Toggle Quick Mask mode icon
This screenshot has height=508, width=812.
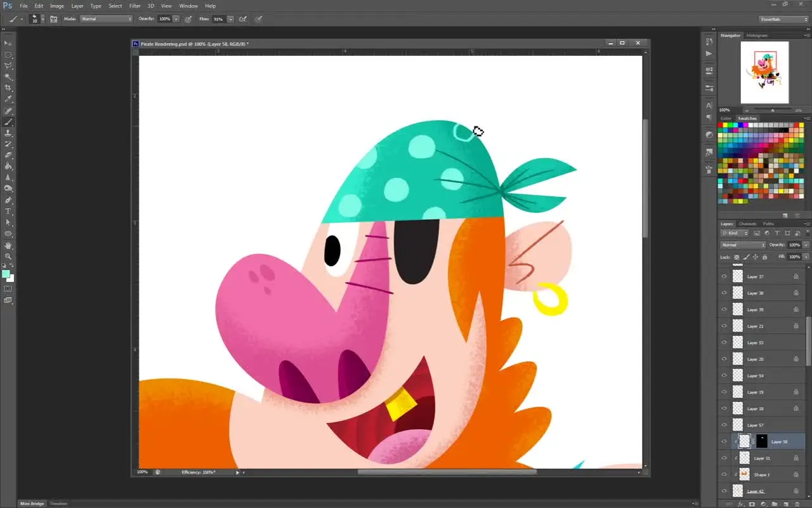tap(8, 288)
